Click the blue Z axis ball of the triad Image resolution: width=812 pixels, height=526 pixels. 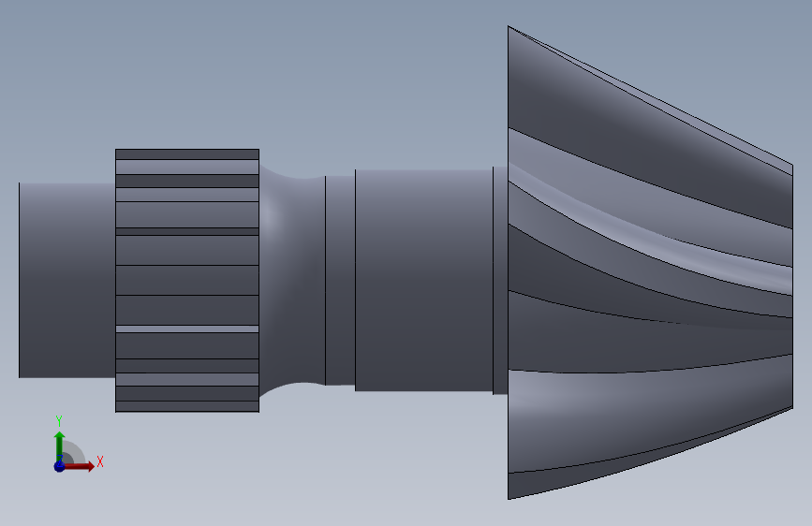pyautogui.click(x=59, y=466)
